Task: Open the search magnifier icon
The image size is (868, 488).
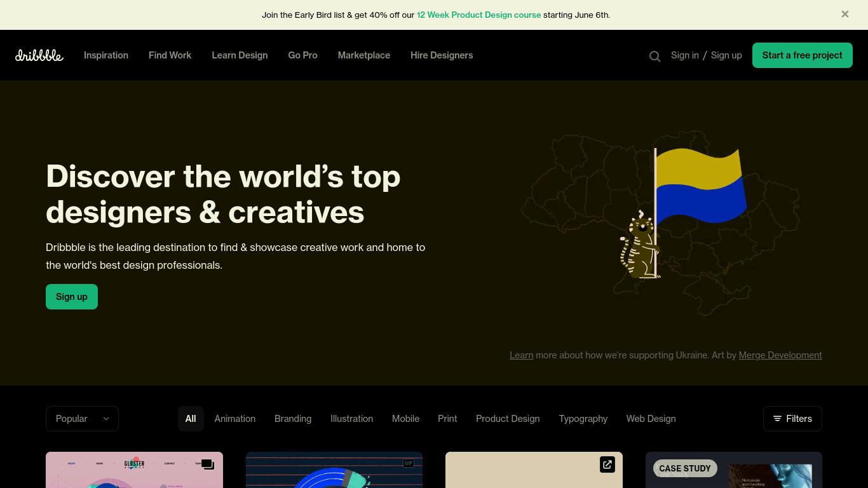Action: click(654, 56)
